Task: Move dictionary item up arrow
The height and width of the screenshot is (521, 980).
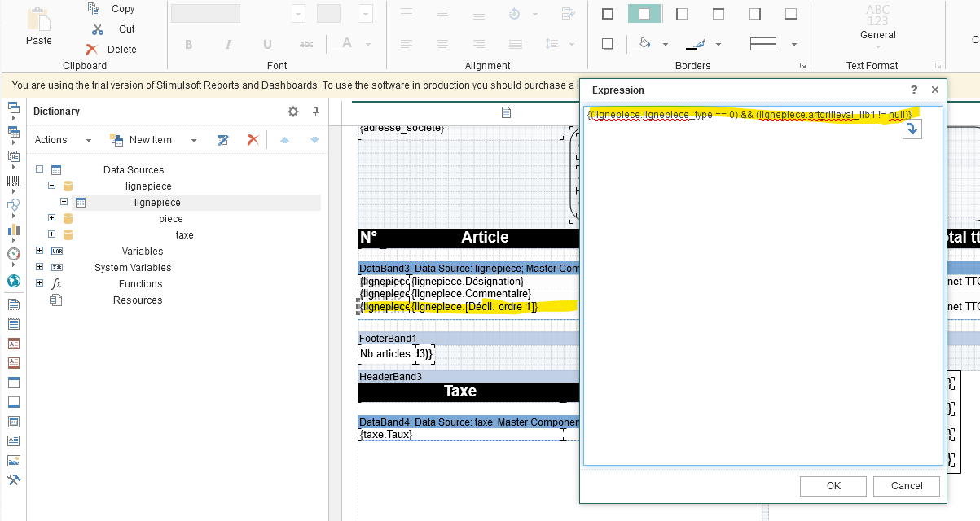Action: pos(284,140)
